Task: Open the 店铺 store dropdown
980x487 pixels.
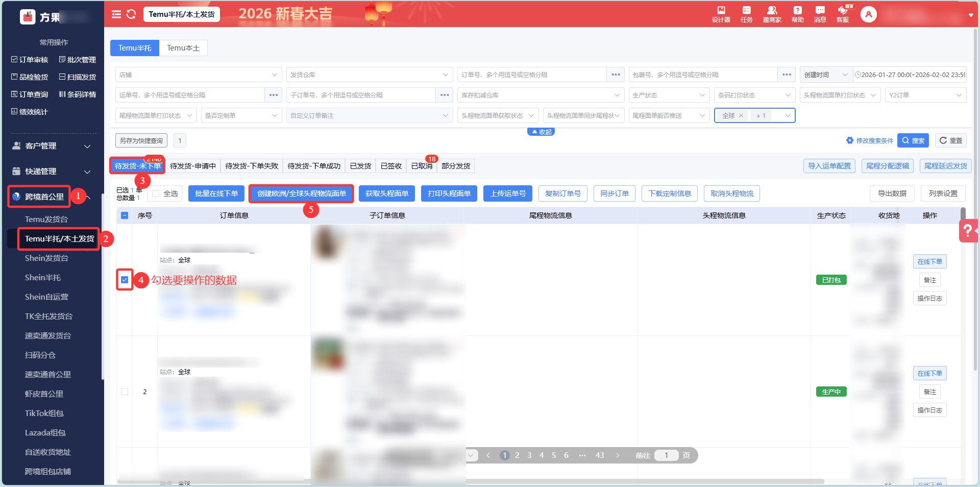Action: (199, 75)
